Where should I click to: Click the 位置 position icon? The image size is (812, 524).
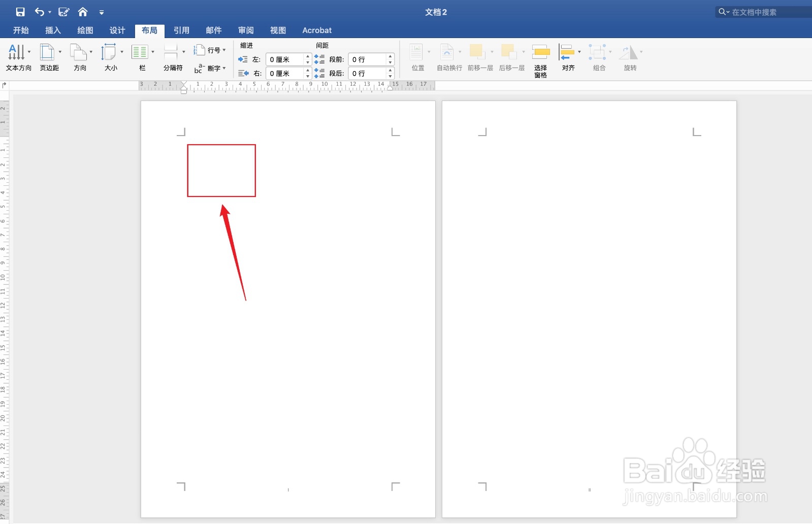416,52
